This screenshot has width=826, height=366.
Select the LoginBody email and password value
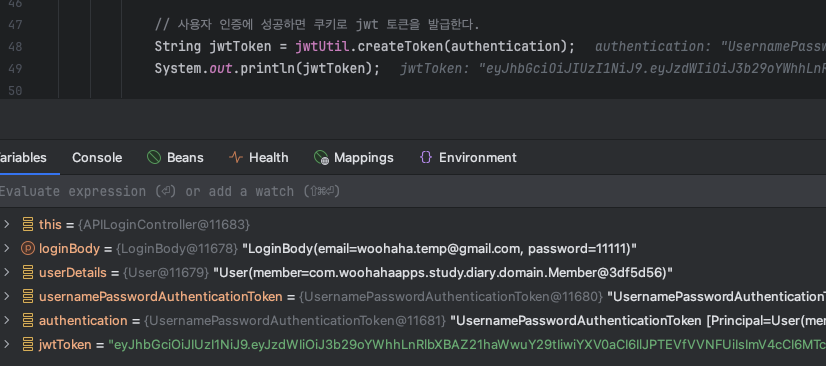[x=439, y=249]
